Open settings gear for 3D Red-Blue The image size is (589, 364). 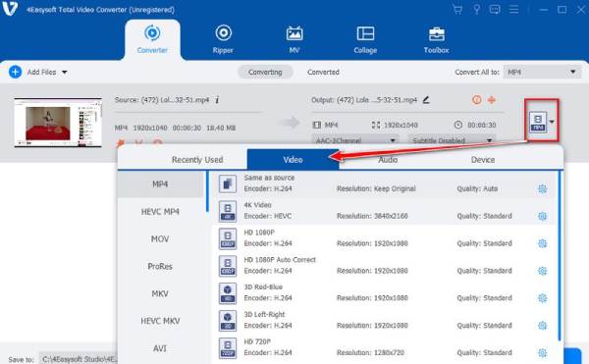click(x=542, y=298)
